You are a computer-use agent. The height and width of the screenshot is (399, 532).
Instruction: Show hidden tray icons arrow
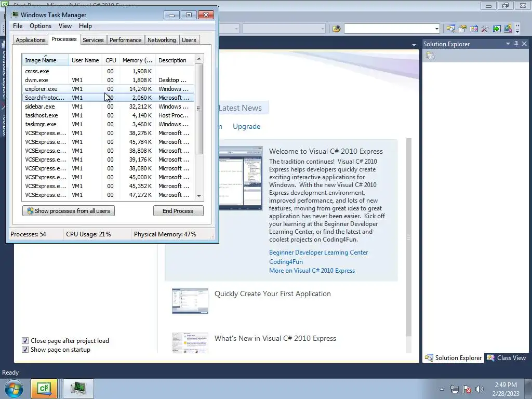[442, 389]
